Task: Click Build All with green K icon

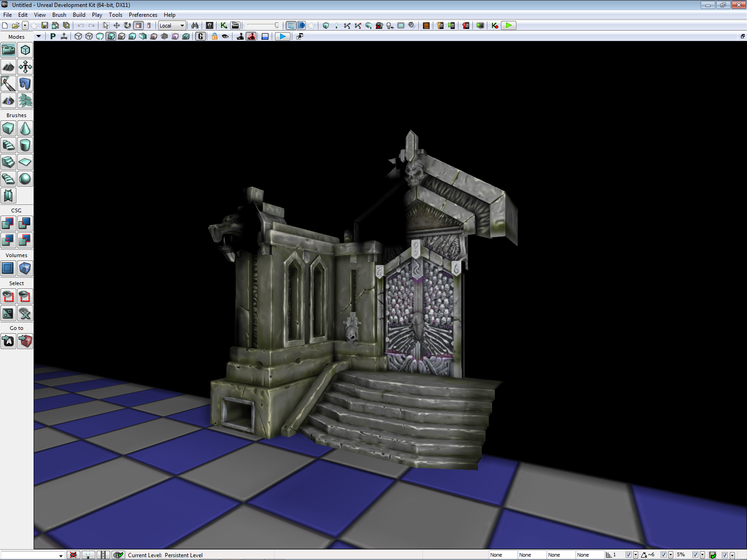Action: (495, 26)
